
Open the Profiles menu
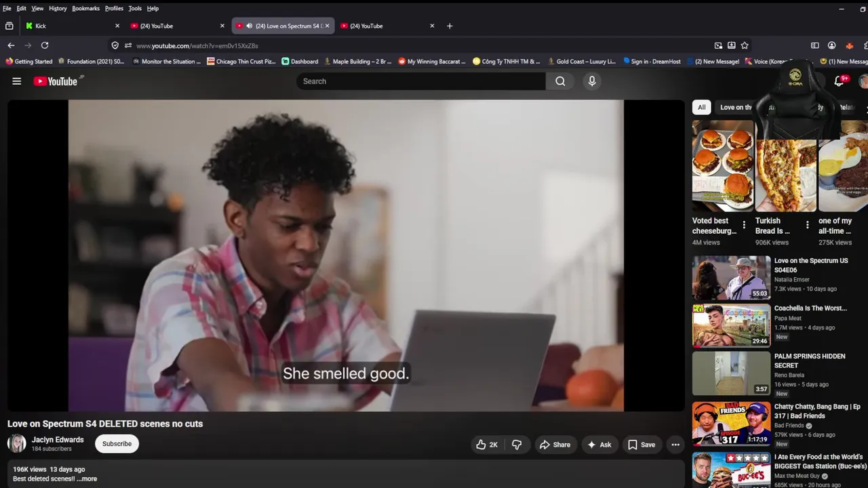point(114,8)
